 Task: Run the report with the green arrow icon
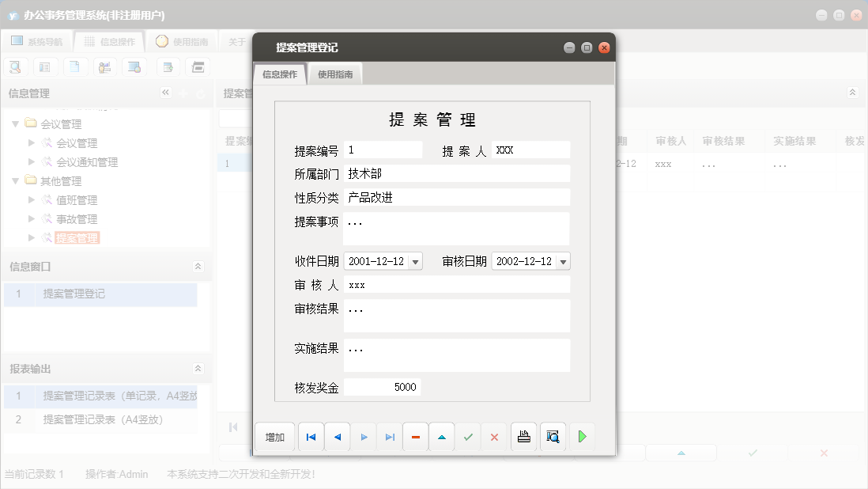coord(583,436)
